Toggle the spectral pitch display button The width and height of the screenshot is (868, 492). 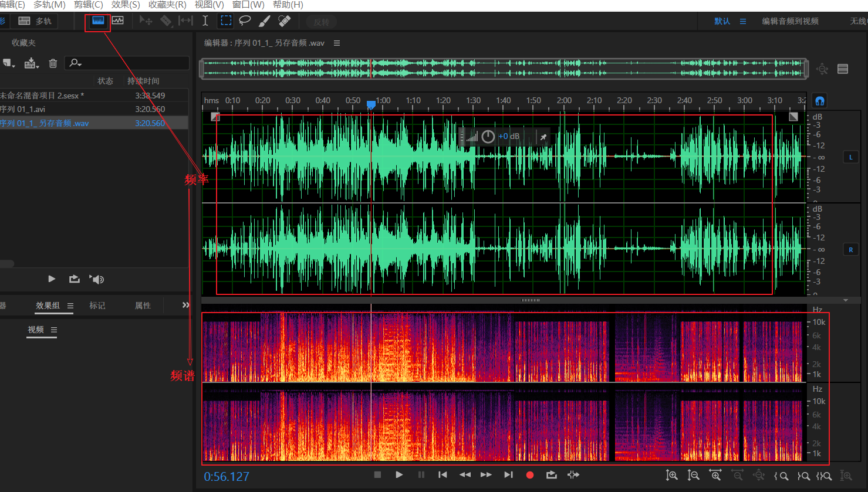[x=118, y=21]
